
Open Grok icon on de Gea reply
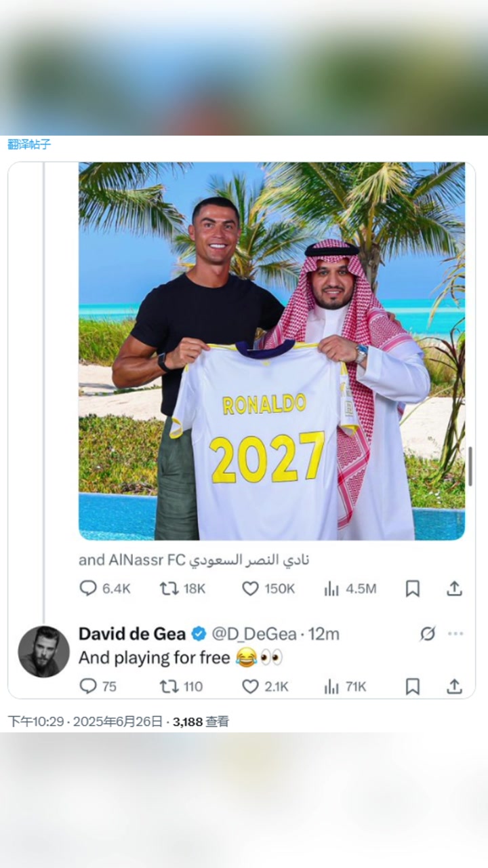pyautogui.click(x=427, y=634)
